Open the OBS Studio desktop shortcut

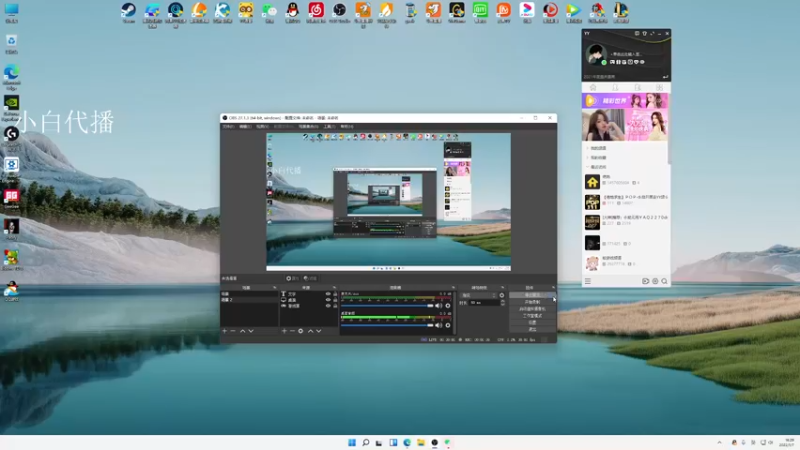pyautogui.click(x=339, y=12)
